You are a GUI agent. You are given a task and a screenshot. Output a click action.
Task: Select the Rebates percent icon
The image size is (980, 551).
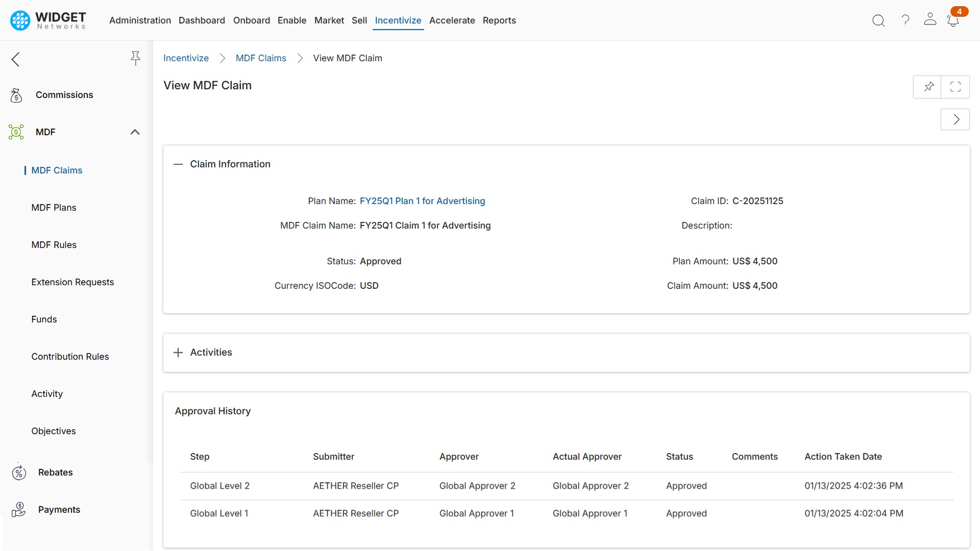coord(19,472)
